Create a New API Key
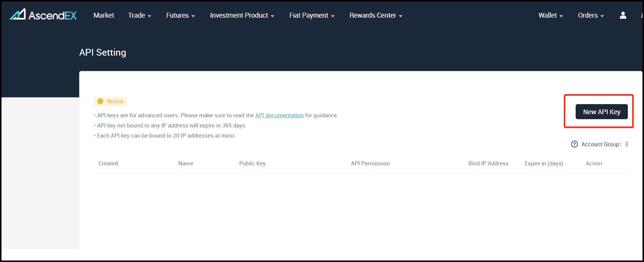The width and height of the screenshot is (644, 262). click(x=602, y=112)
